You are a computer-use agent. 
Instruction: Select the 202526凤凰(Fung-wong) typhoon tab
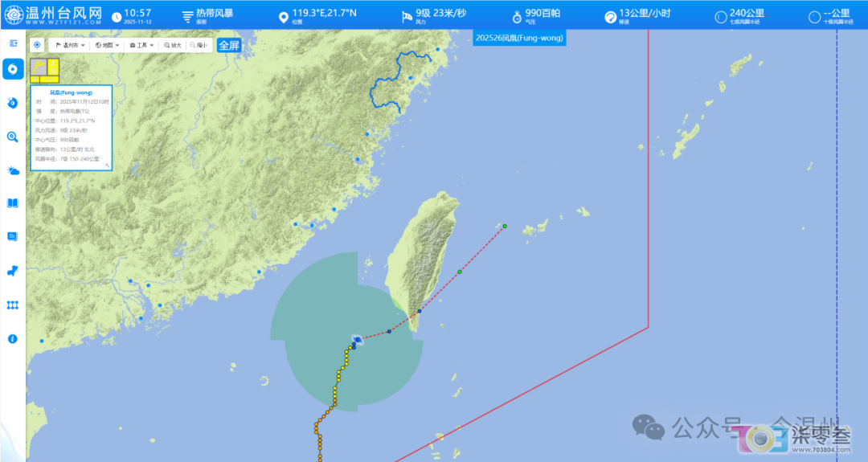pyautogui.click(x=519, y=38)
